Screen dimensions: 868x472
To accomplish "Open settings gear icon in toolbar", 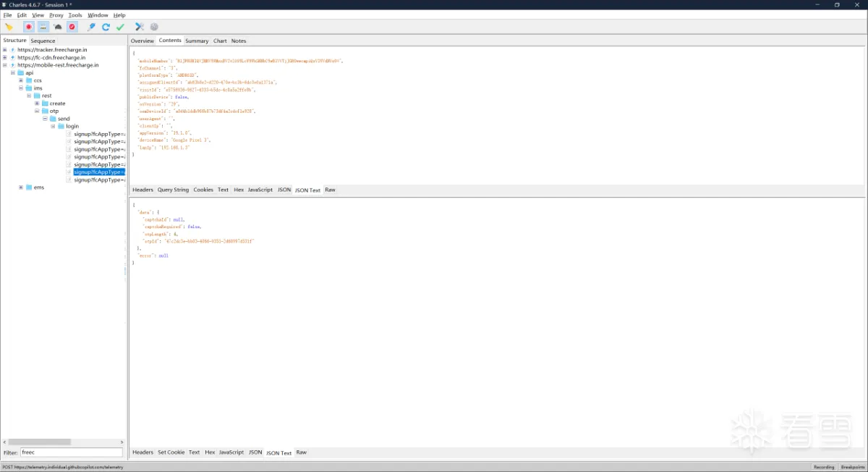I will pyautogui.click(x=154, y=27).
